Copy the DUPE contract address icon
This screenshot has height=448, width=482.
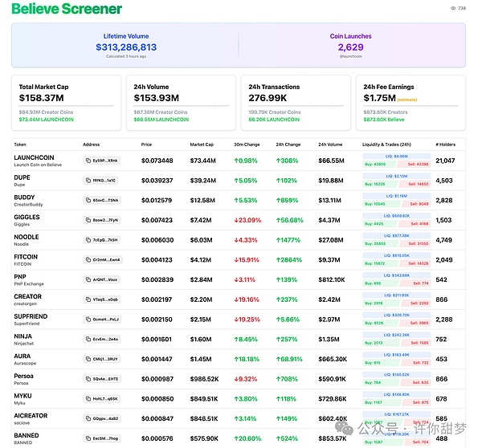tap(88, 181)
